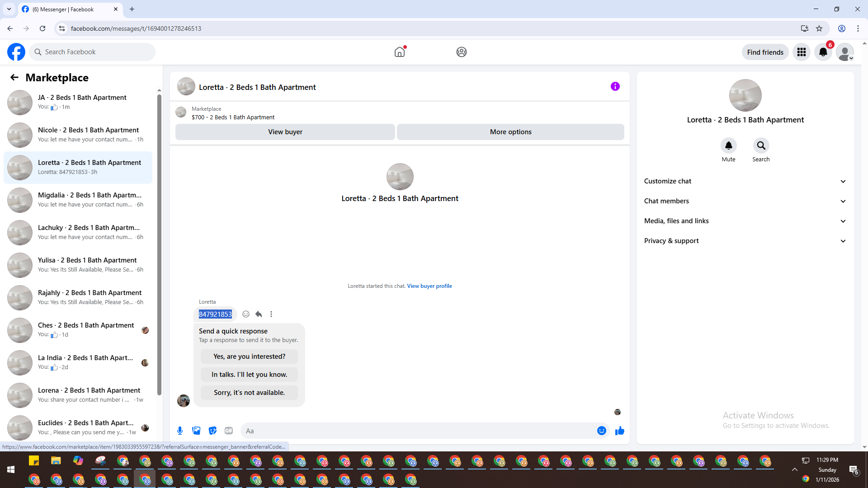Image resolution: width=868 pixels, height=488 pixels.
Task: Open the Groups icon in top nav
Action: (x=461, y=52)
